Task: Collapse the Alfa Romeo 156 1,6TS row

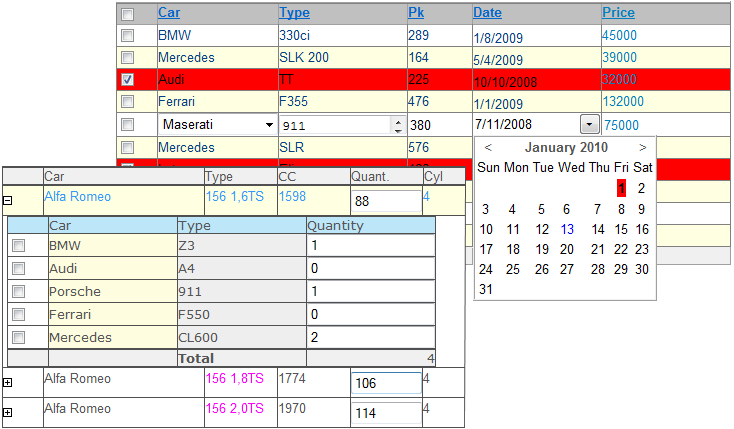Action: coord(8,200)
